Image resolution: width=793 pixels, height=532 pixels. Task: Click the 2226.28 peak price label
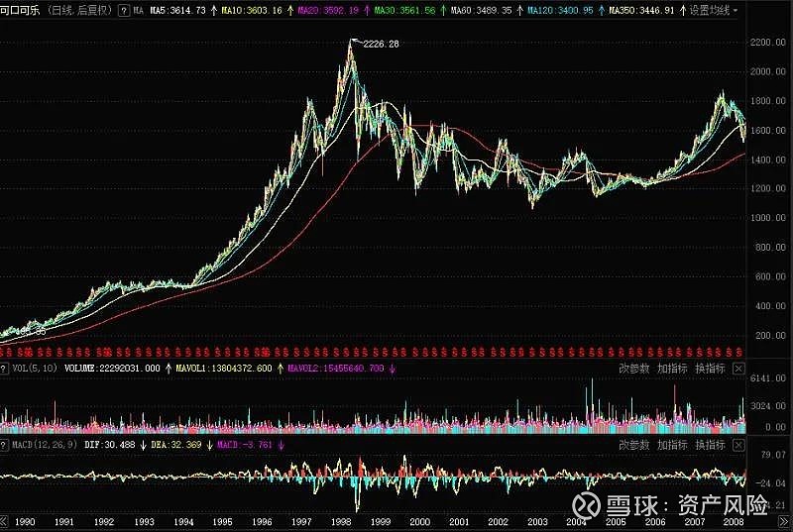click(x=381, y=45)
